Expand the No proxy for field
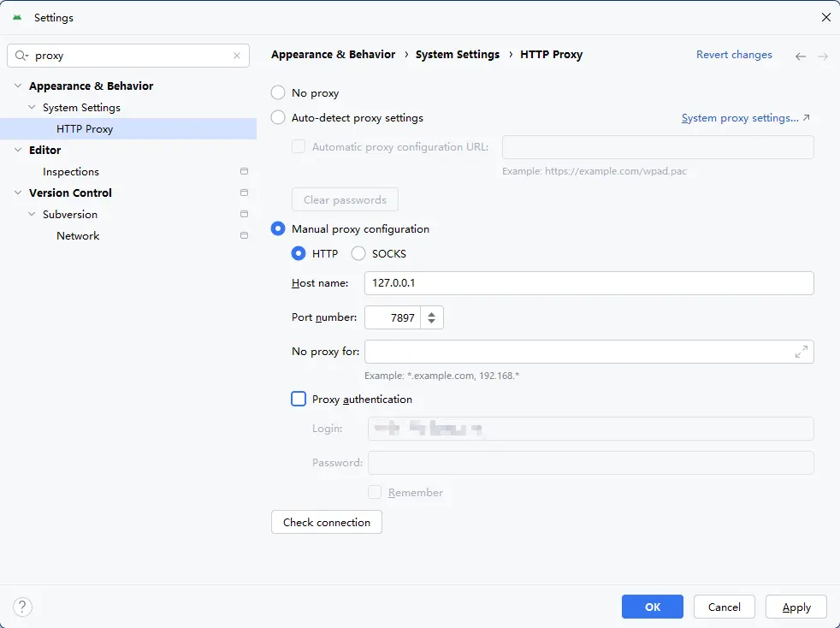Screen dimensions: 840x628 tap(801, 352)
